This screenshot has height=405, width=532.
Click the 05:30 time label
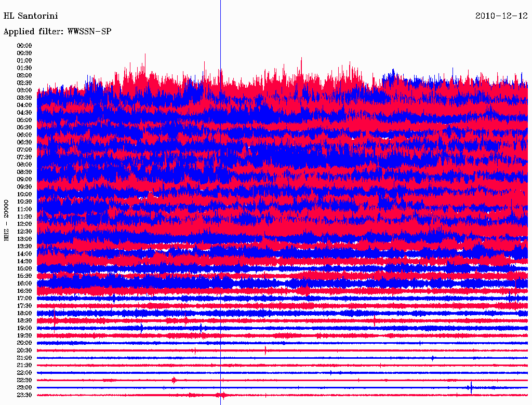[x=24, y=128]
